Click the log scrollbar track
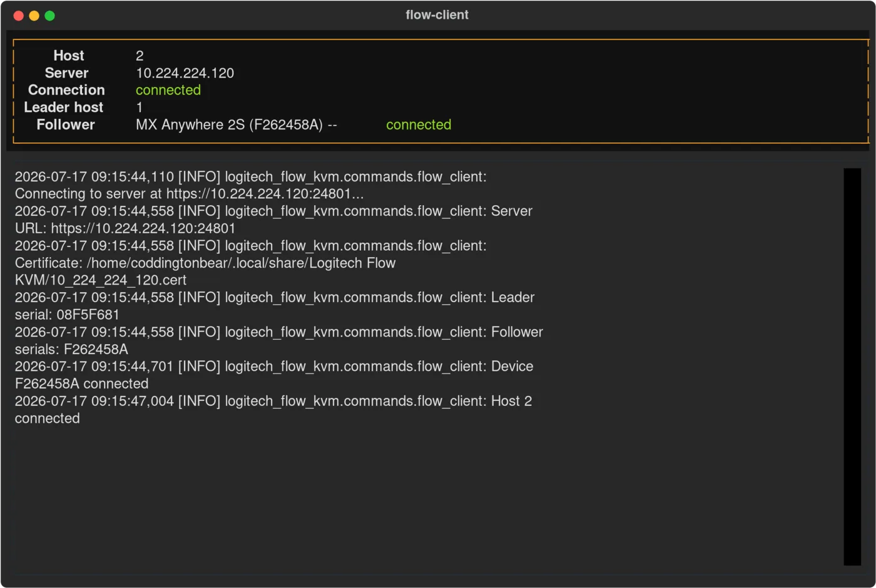The width and height of the screenshot is (876, 588). tap(852, 367)
